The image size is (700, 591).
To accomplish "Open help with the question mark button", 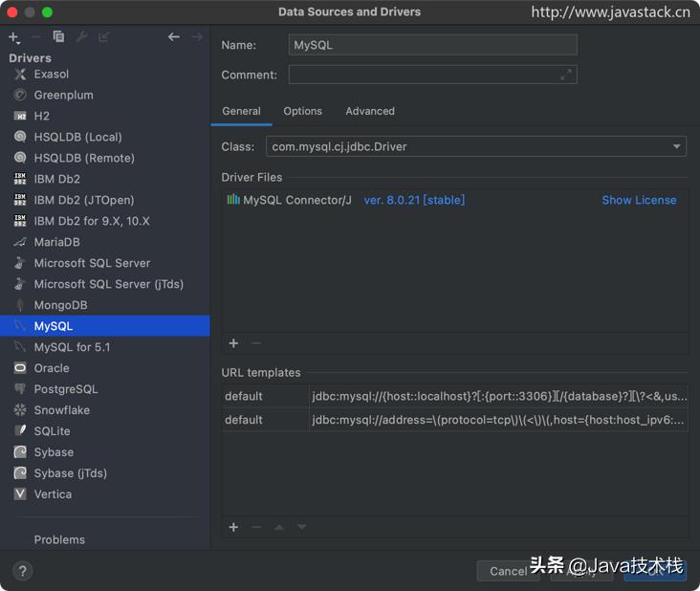I will (x=22, y=571).
